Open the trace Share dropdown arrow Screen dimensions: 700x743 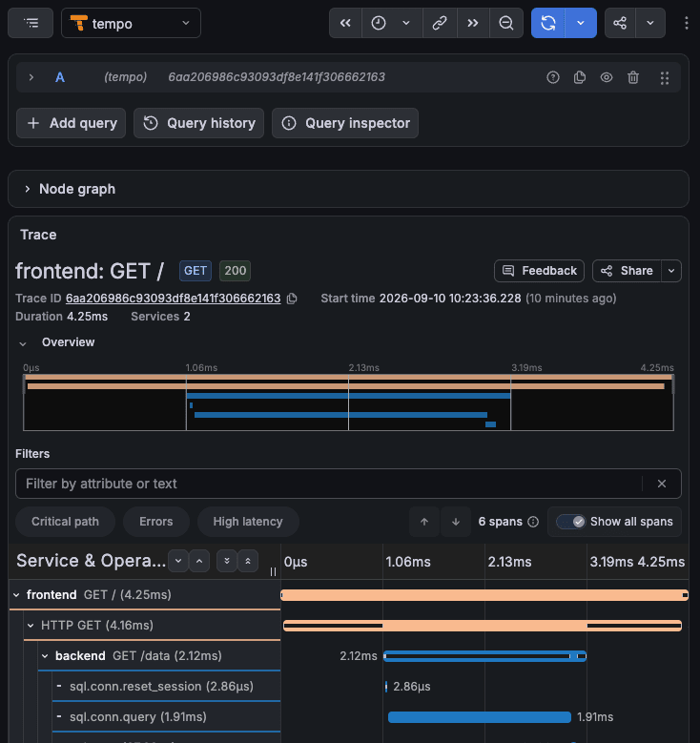pyautogui.click(x=671, y=271)
